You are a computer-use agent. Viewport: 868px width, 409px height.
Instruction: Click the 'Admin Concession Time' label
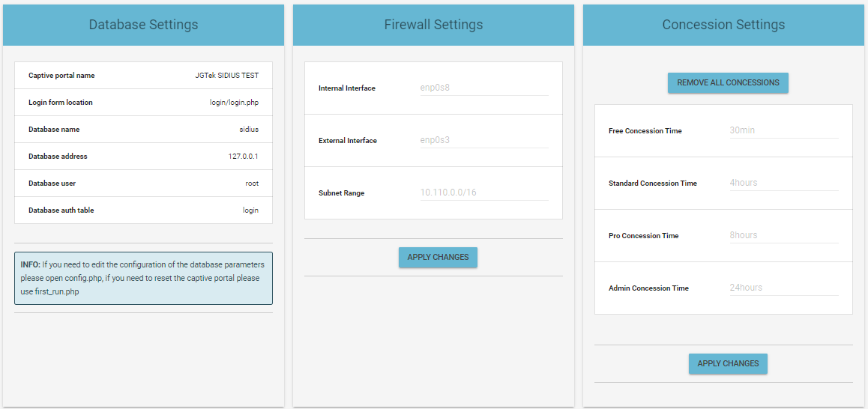coord(648,288)
